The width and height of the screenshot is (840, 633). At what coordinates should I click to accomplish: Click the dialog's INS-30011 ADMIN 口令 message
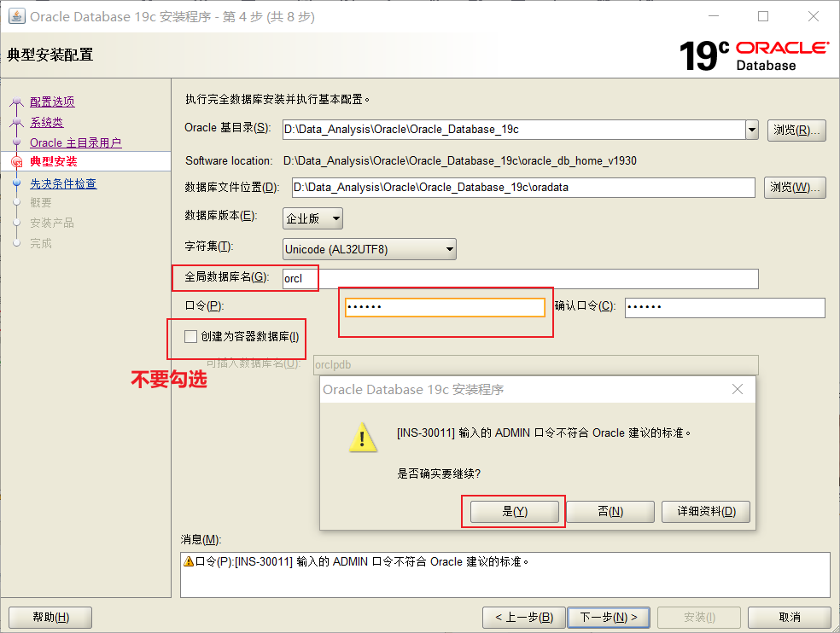(x=544, y=433)
